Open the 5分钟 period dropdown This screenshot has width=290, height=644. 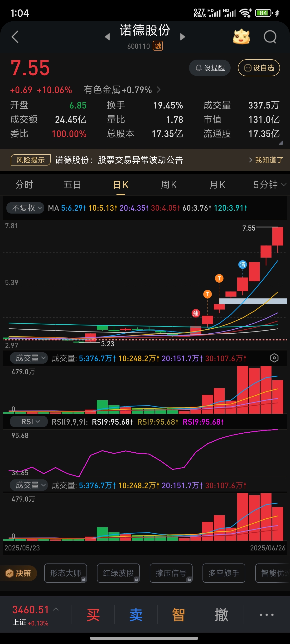270,185
